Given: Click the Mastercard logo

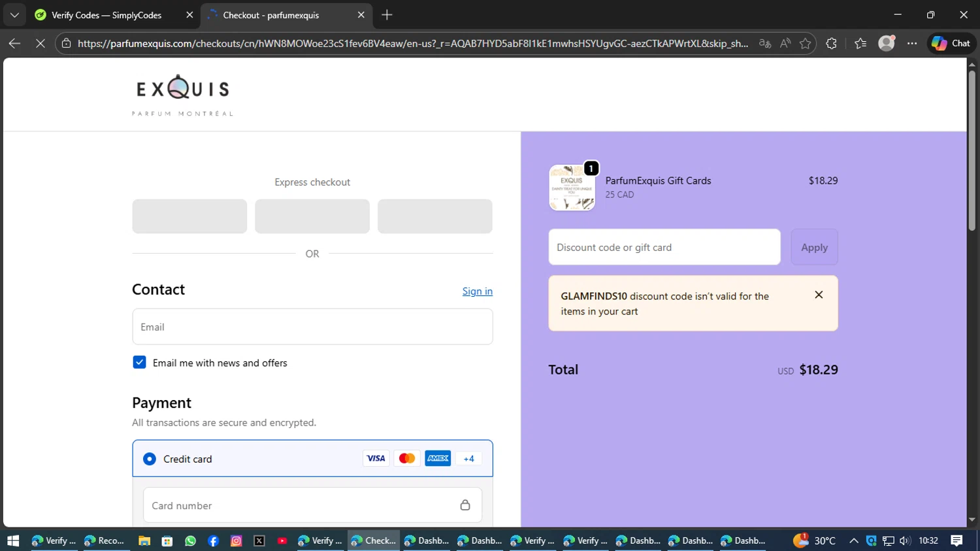Looking at the screenshot, I should (x=407, y=458).
